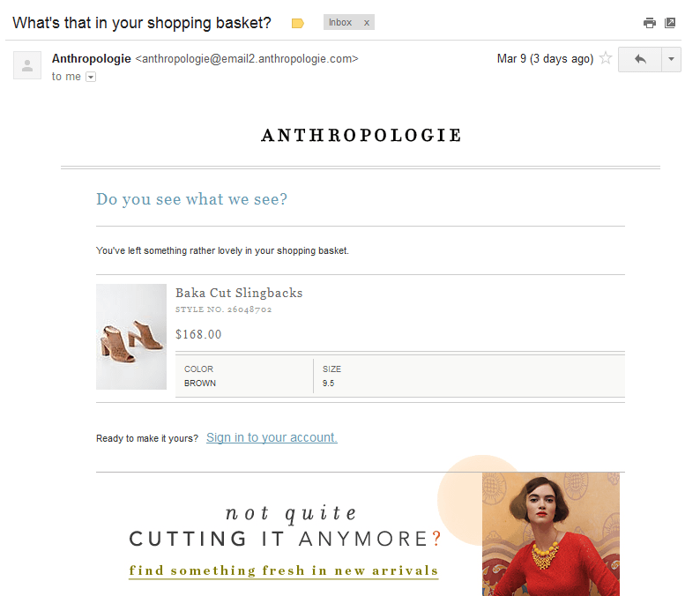Viewport: 700px width, 596px height.
Task: Click the Baka Cut Slingbacks shoe thumbnail
Action: point(131,337)
